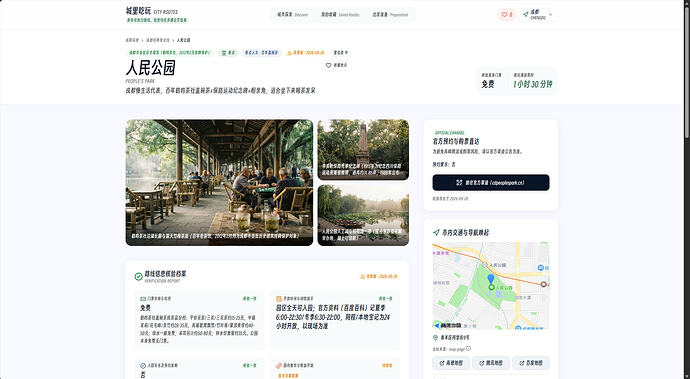690x379 pixels.
Task: Go to the Preparation nav tab
Action: (390, 15)
